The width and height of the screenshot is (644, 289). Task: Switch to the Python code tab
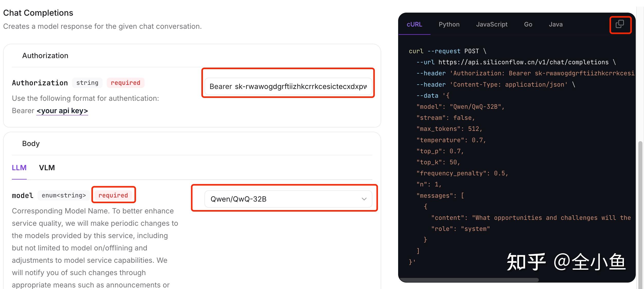point(449,24)
